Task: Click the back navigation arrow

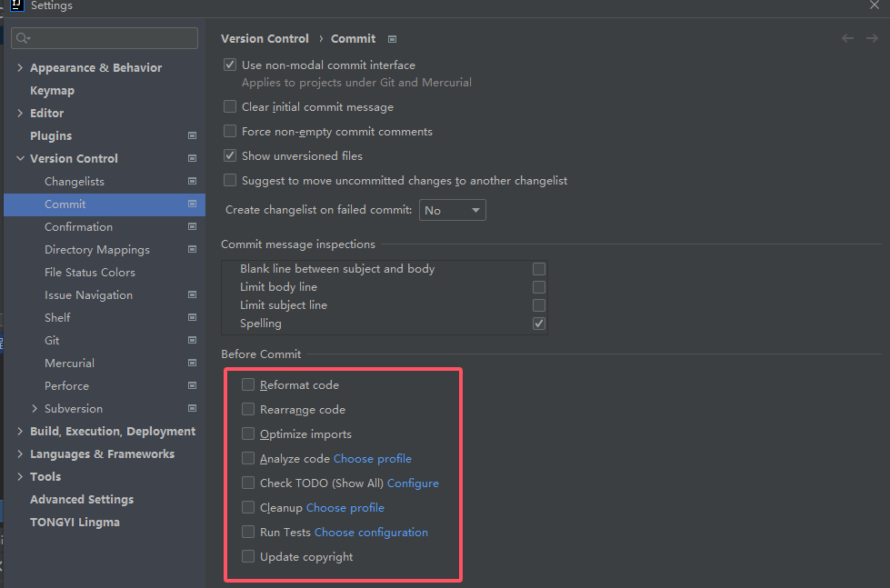Action: (x=847, y=38)
